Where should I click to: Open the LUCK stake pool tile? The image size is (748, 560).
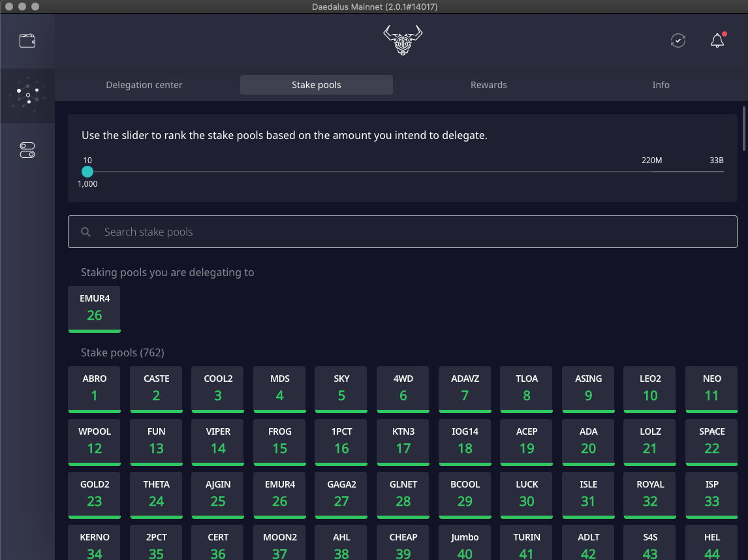pyautogui.click(x=527, y=495)
